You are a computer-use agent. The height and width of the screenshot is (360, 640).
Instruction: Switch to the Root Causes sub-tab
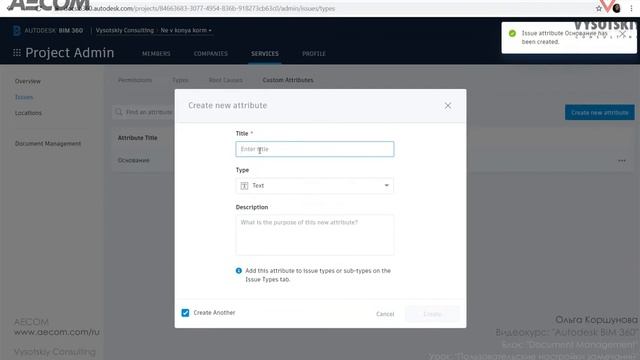[x=225, y=80]
